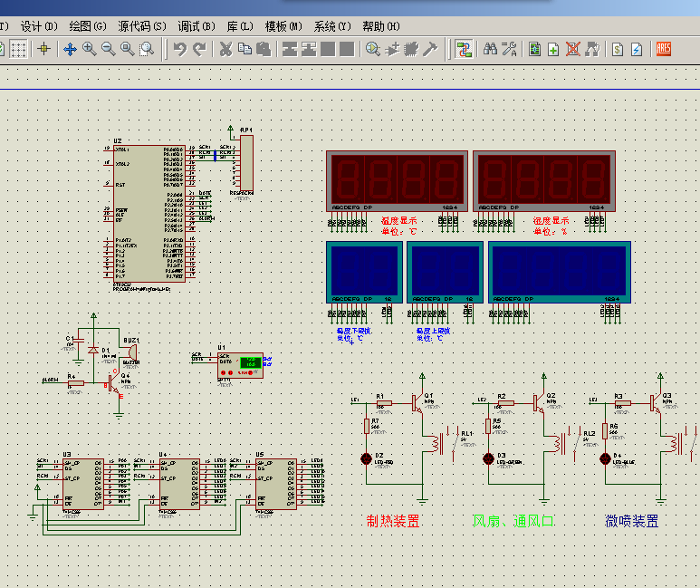This screenshot has height=588, width=700.
Task: Click the block rotate icon
Action: [328, 49]
